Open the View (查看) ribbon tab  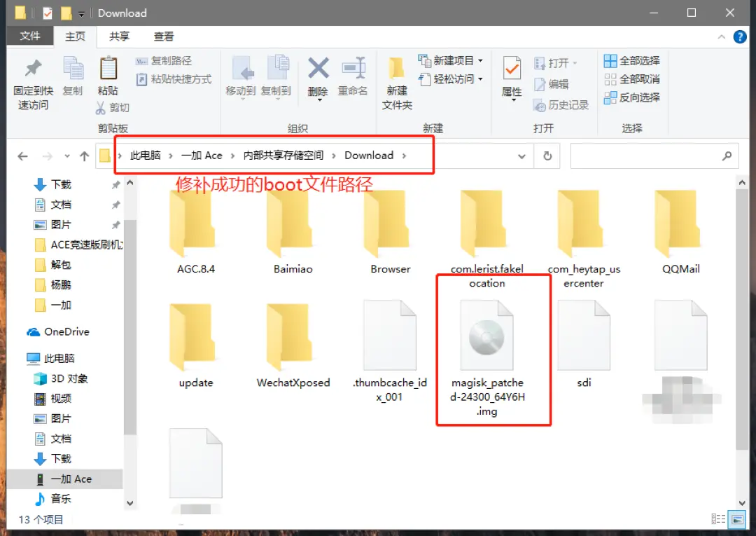pos(164,36)
